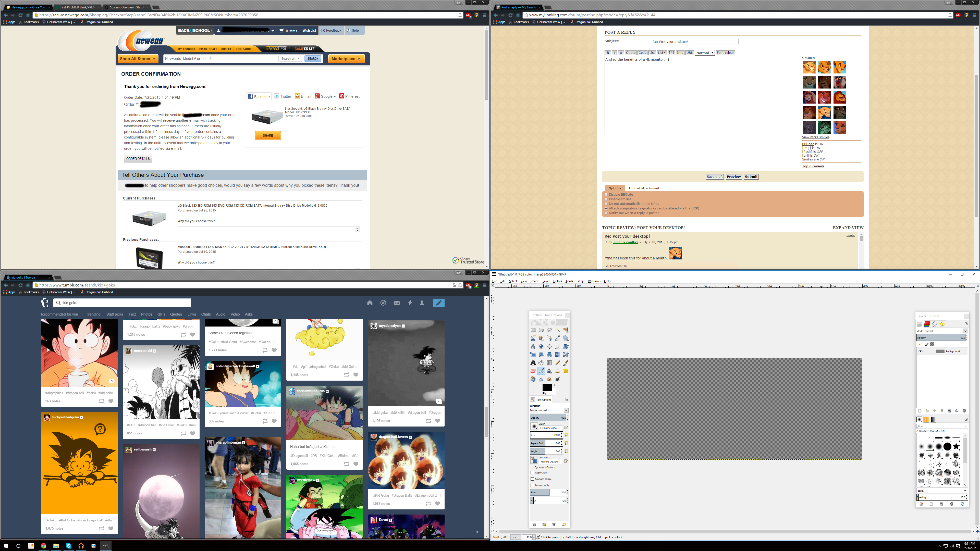
Task: Check Notify me when a reply is posted
Action: 606,213
